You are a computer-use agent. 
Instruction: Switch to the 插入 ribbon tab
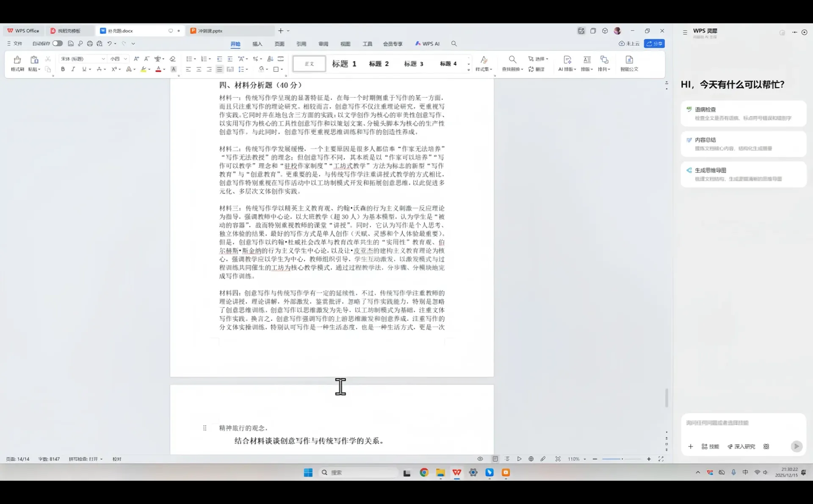point(257,44)
